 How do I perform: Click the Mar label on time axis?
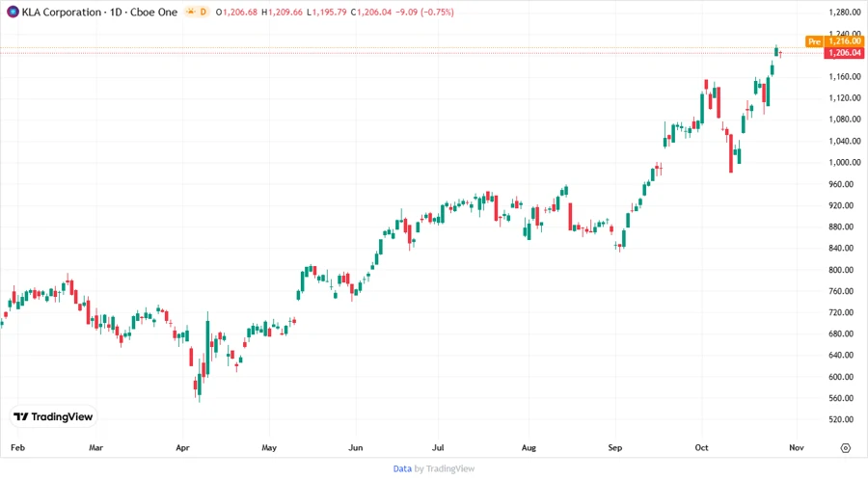pos(95,447)
